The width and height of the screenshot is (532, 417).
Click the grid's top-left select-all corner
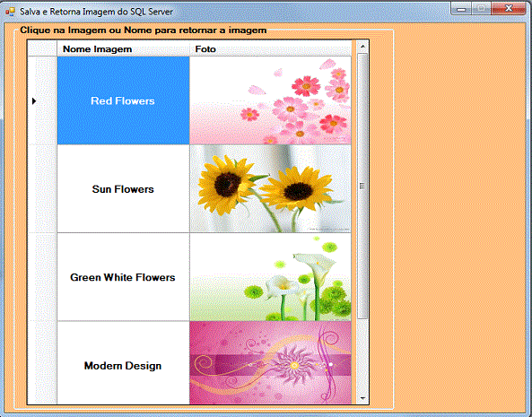tap(42, 48)
